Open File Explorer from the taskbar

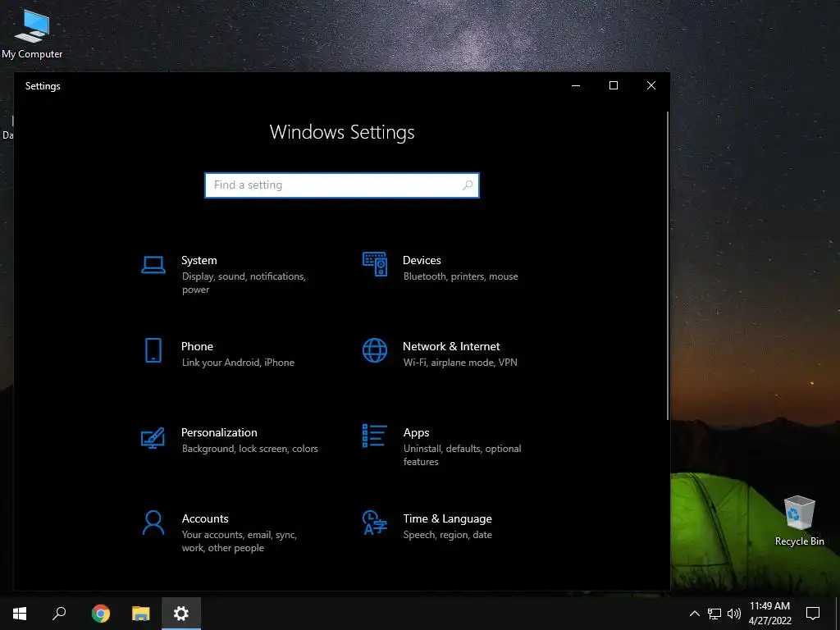(x=141, y=614)
